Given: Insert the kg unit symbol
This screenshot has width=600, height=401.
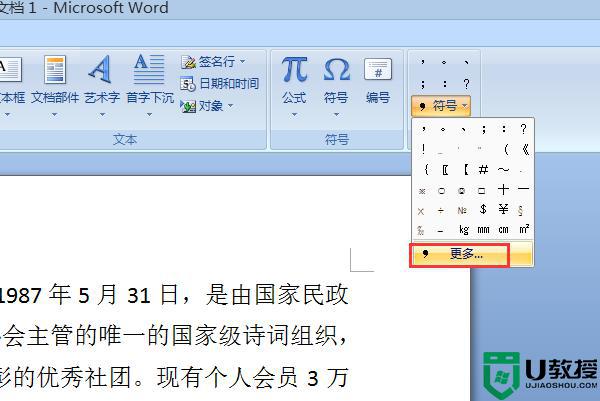Looking at the screenshot, I should pyautogui.click(x=463, y=230).
